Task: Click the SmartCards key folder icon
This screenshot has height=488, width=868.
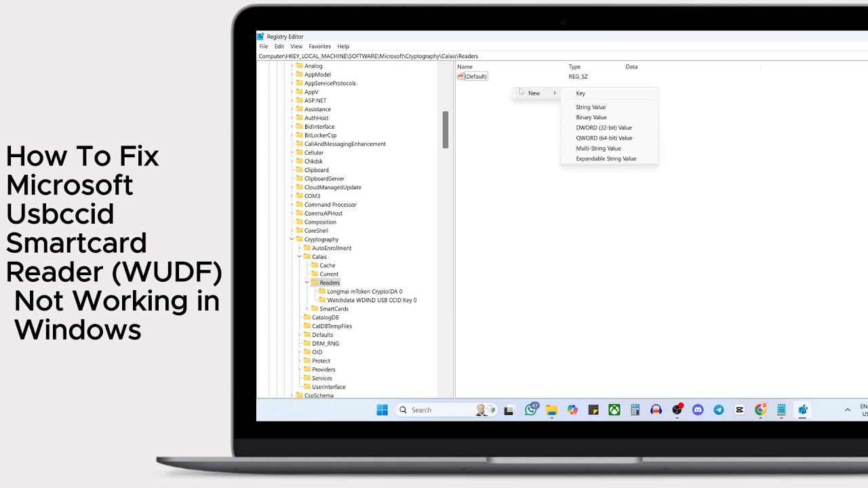Action: pyautogui.click(x=315, y=308)
